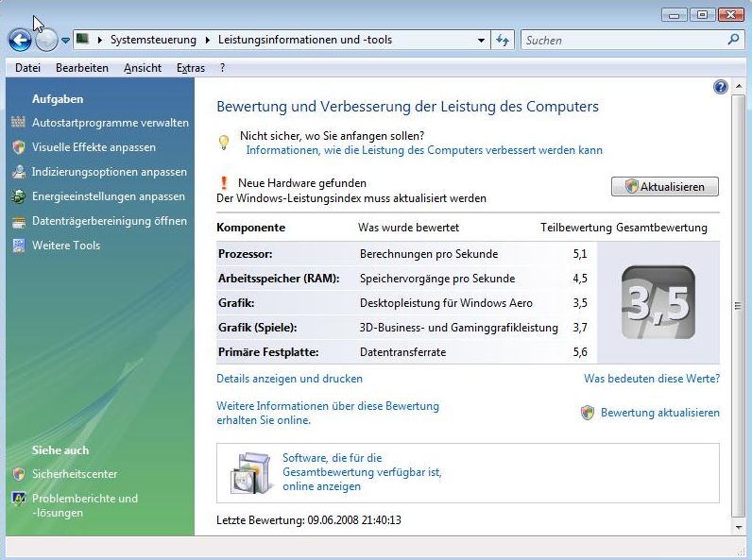Screen dimensions: 752x560
Task: Click the Problemberichte und -lösungen icon
Action: point(19,499)
